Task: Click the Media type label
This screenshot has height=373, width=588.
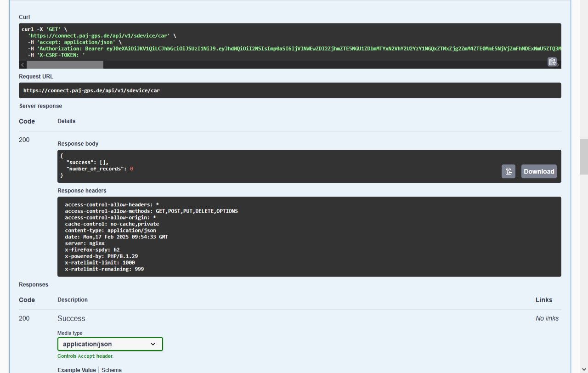Action: (x=70, y=333)
